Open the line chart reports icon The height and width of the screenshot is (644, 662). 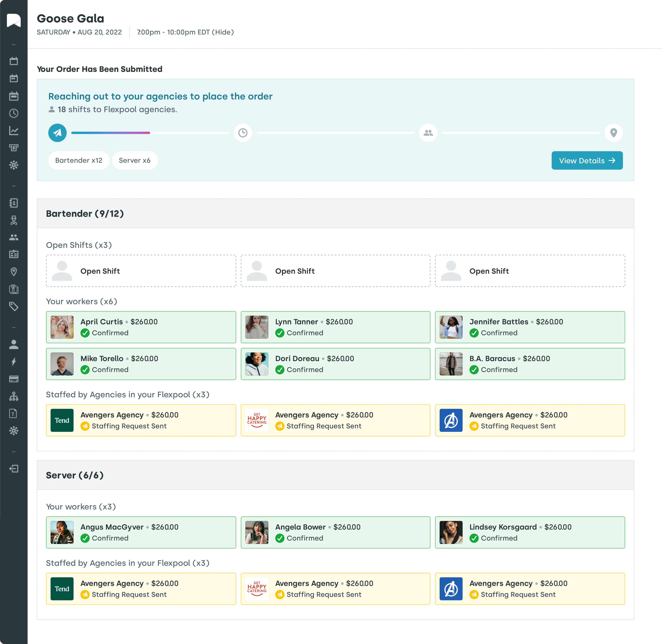14,131
